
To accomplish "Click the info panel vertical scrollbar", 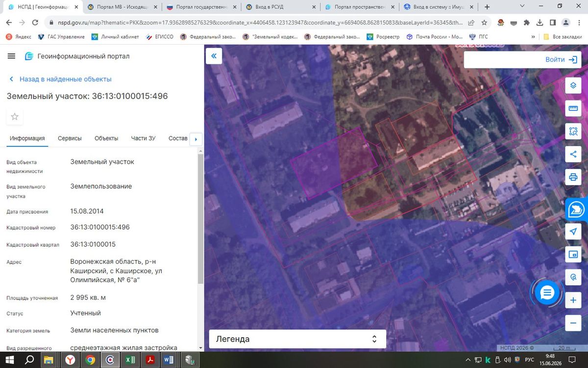I will pos(200,218).
